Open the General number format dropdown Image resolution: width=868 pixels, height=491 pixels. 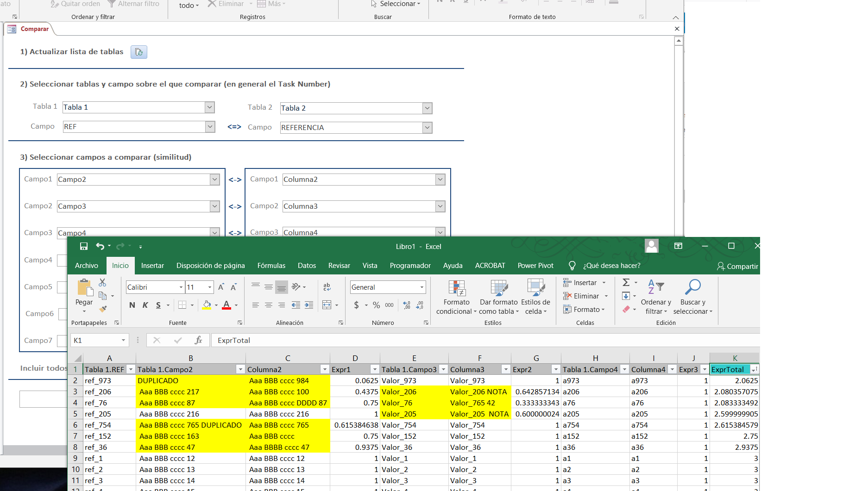[421, 287]
